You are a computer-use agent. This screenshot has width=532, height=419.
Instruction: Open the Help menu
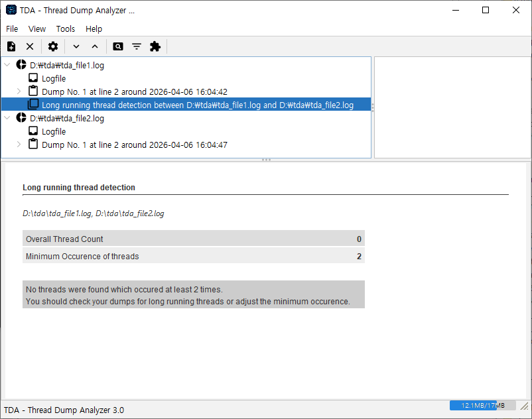pyautogui.click(x=94, y=29)
